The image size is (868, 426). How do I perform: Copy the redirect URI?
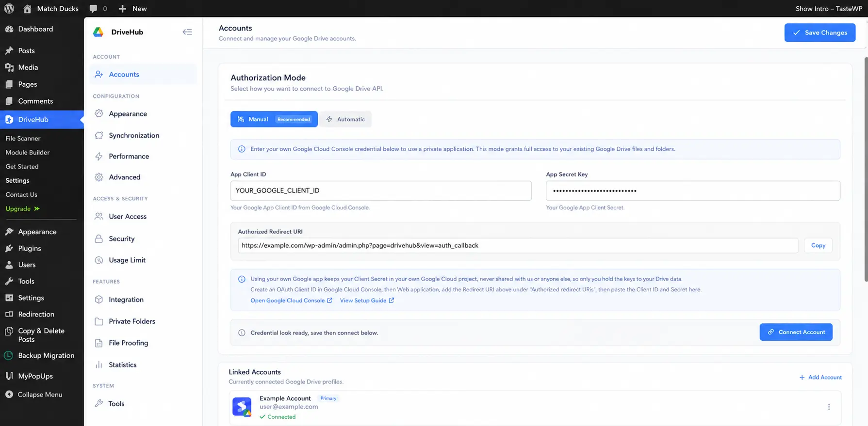tap(818, 245)
